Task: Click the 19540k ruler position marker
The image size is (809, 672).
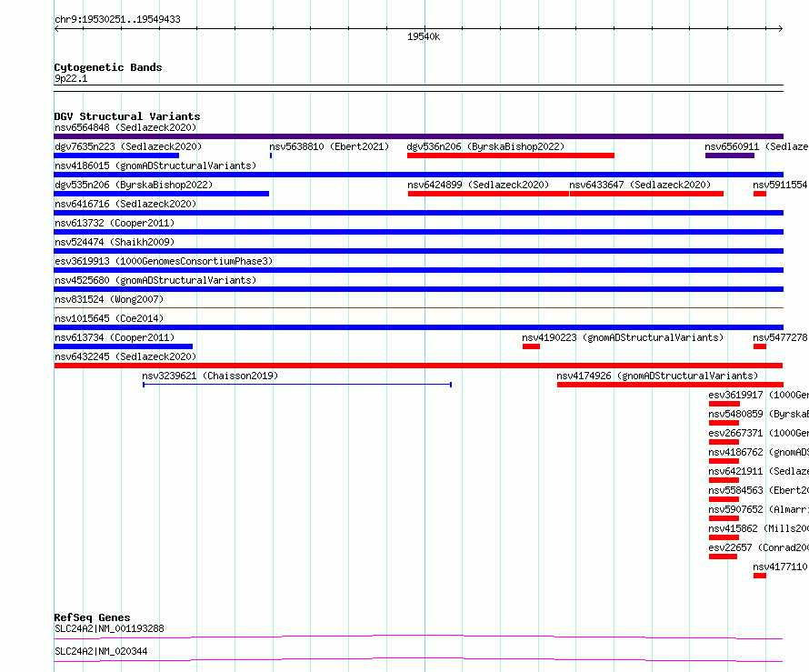Action: tap(424, 36)
